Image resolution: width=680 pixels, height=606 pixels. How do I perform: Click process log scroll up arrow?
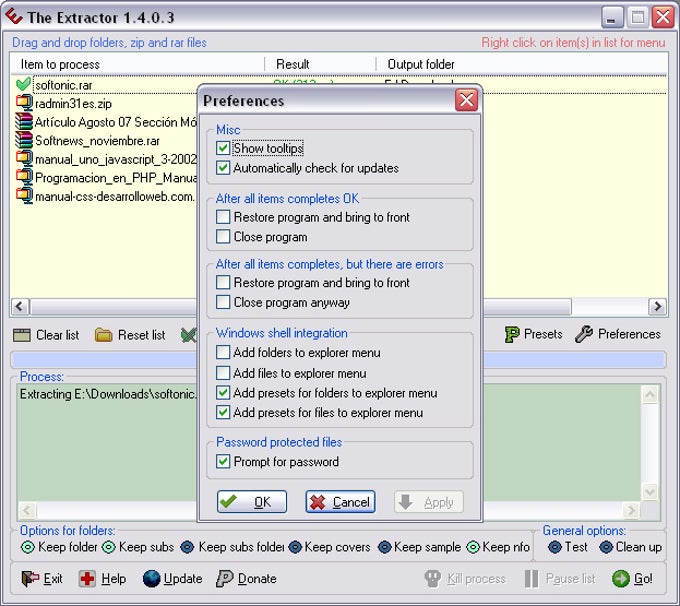click(x=650, y=394)
